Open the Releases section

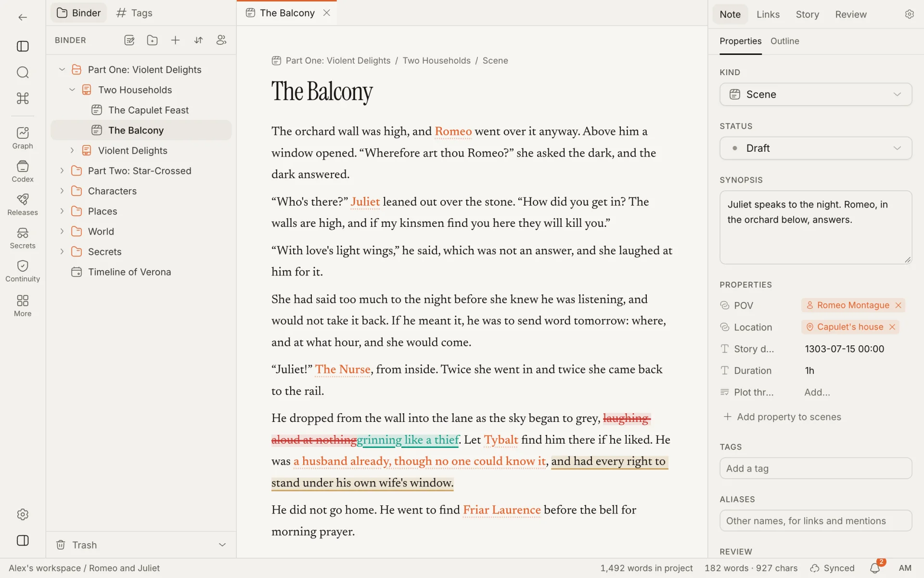point(23,204)
